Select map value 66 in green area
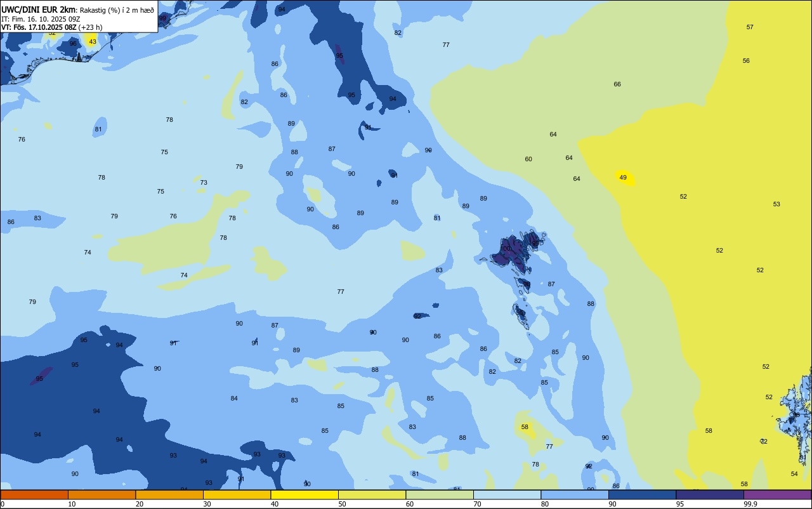Image resolution: width=812 pixels, height=509 pixels. (x=617, y=84)
